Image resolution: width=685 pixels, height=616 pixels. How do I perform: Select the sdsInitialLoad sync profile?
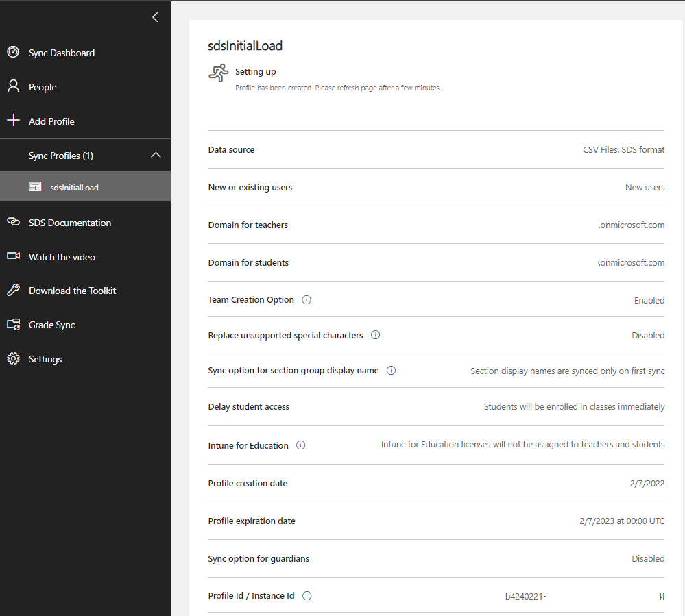75,186
